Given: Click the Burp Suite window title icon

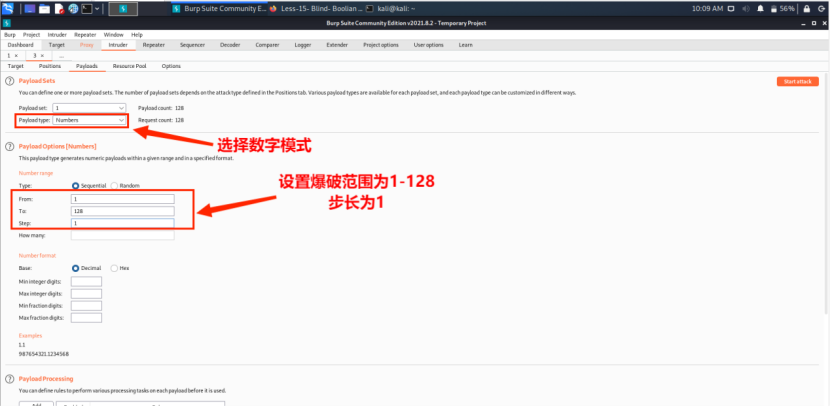Looking at the screenshot, I should pyautogui.click(x=6, y=23).
